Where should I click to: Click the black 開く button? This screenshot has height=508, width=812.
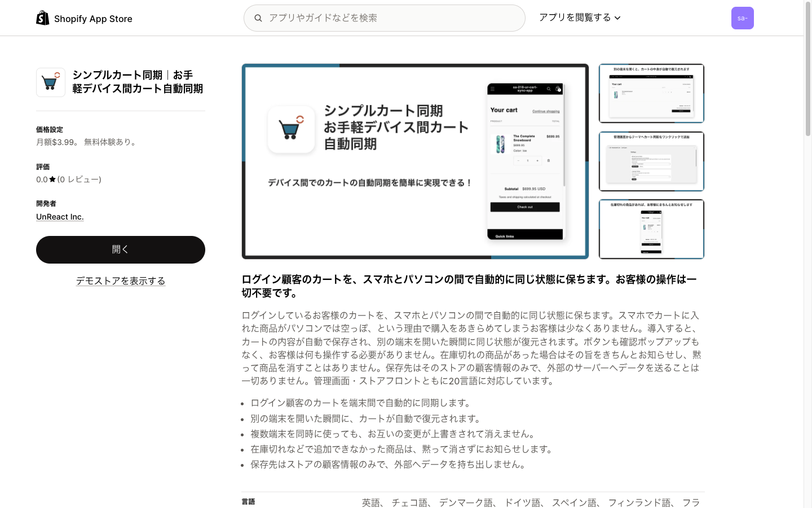(121, 249)
